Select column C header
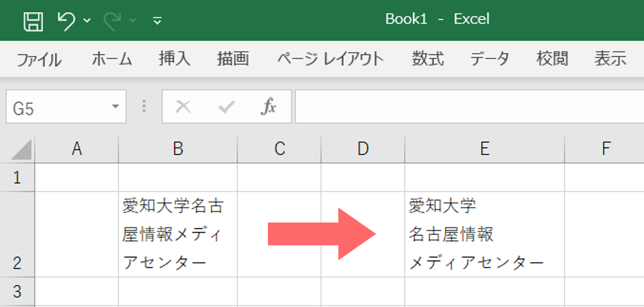Screen dimensions: 644x307 [x=279, y=149]
